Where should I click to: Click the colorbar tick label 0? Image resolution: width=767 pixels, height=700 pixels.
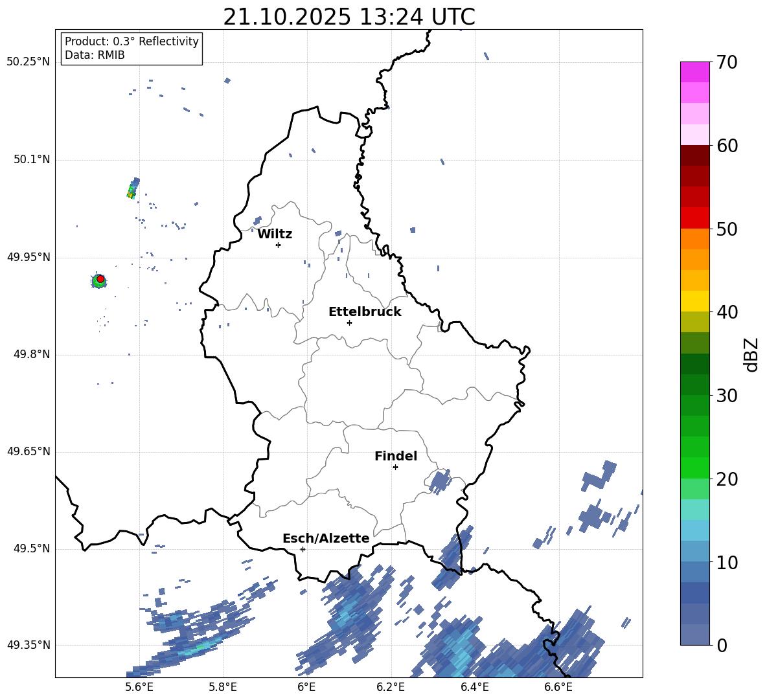coord(722,646)
